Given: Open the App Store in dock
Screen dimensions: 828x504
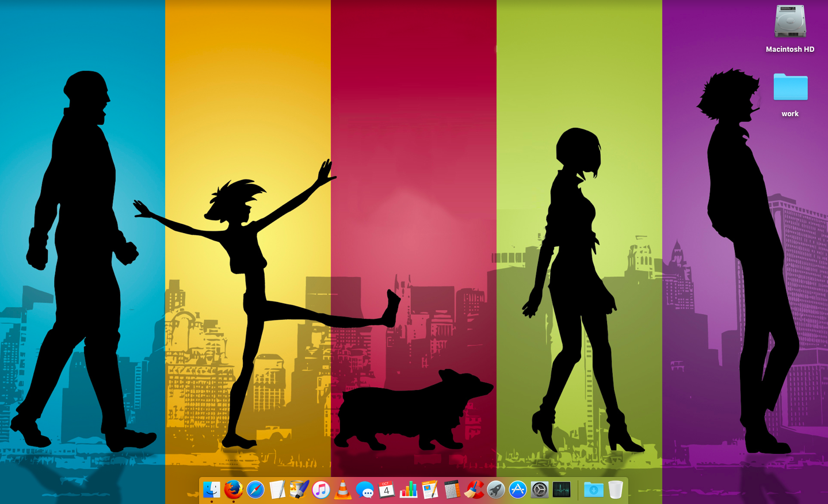Looking at the screenshot, I should 518,490.
